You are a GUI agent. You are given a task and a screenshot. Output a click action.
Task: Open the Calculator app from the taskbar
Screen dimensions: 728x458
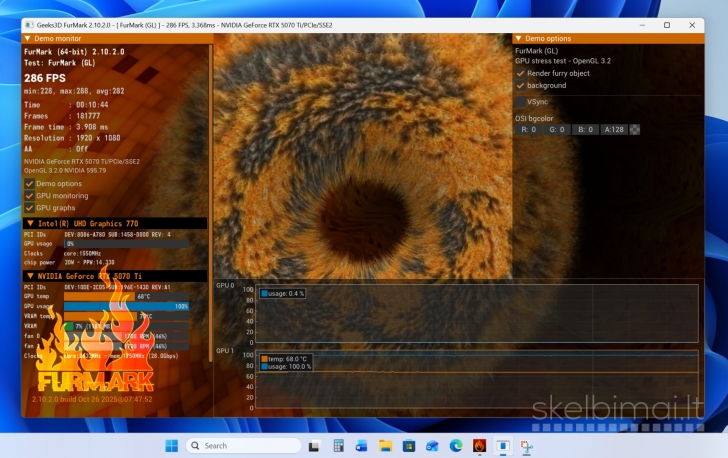tap(338, 445)
